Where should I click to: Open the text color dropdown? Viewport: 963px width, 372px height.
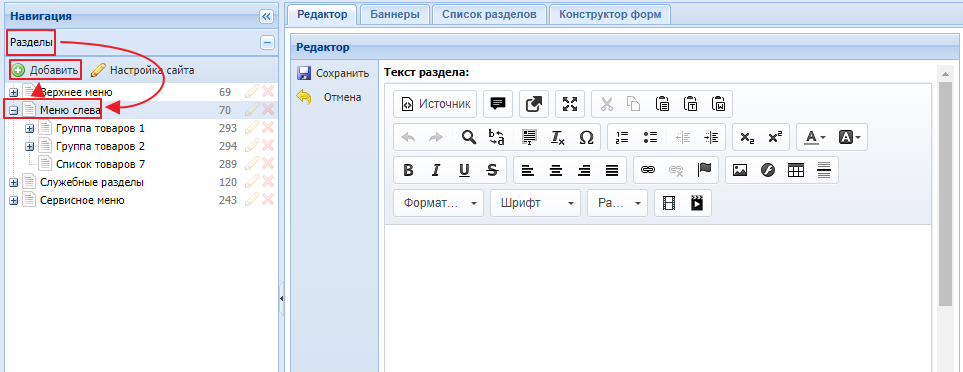pyautogui.click(x=815, y=138)
